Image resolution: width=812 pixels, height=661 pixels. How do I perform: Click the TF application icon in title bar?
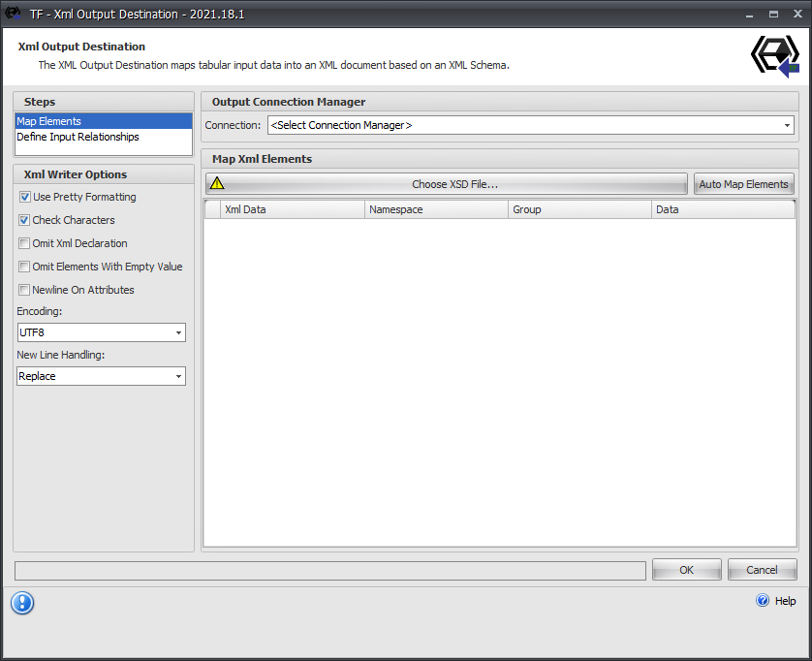click(13, 14)
